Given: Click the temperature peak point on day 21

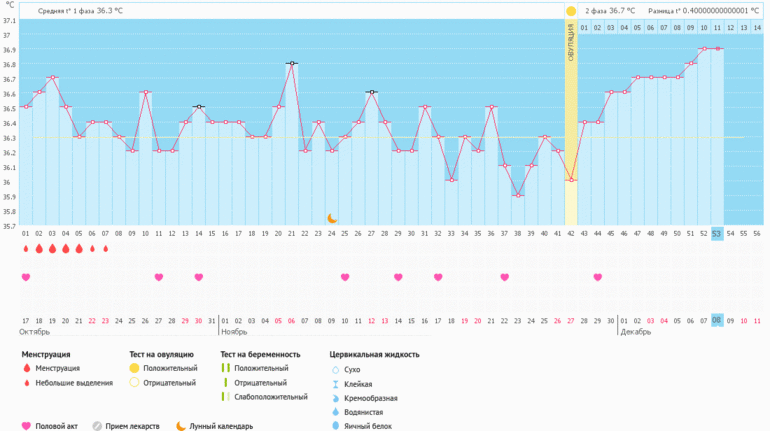Looking at the screenshot, I should pos(292,63).
